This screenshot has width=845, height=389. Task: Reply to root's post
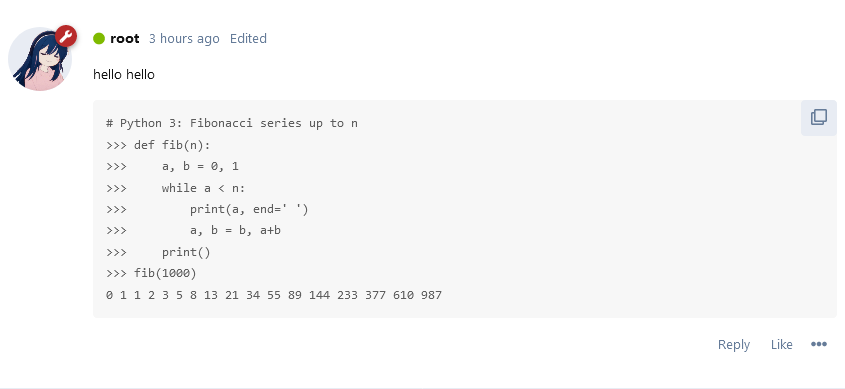pyautogui.click(x=733, y=344)
